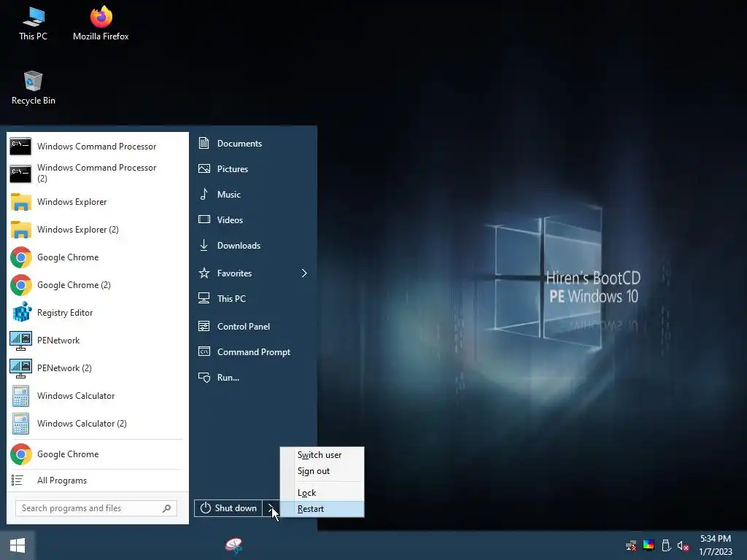Open Google Chrome above All Programs
Screen dimensions: 747x560
click(x=97, y=454)
